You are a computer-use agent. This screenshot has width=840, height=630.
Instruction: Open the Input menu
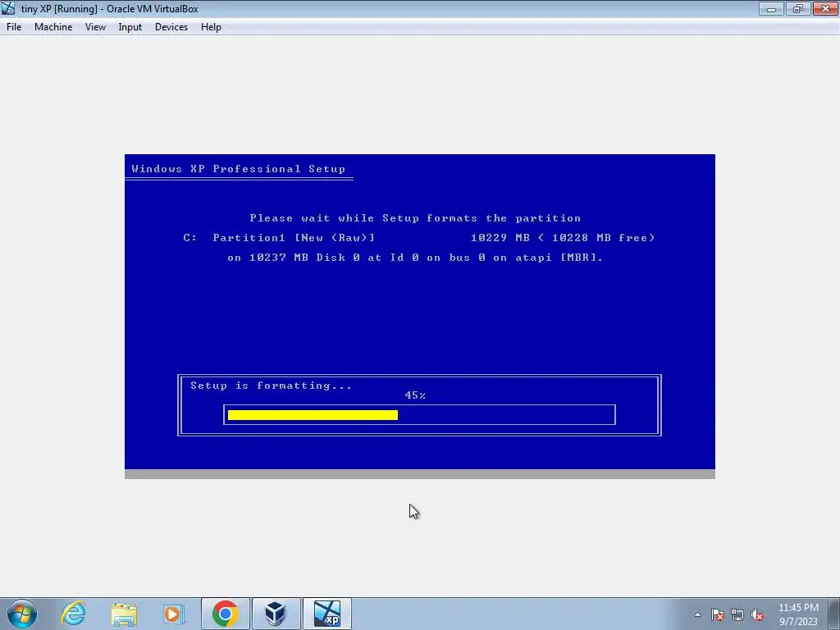coord(130,27)
